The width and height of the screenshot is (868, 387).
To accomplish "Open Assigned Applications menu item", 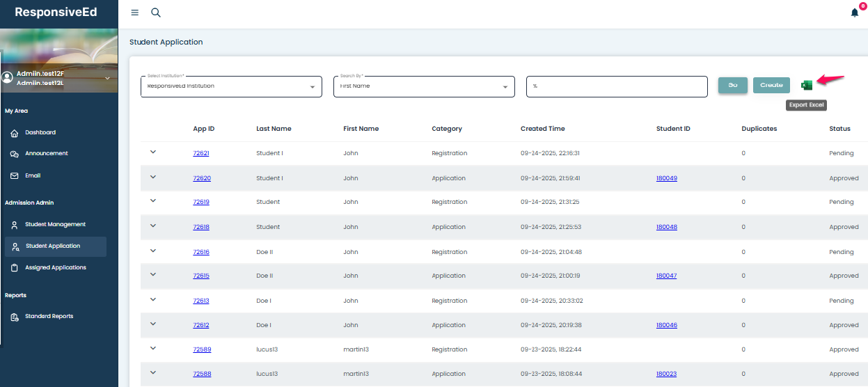I will point(56,268).
